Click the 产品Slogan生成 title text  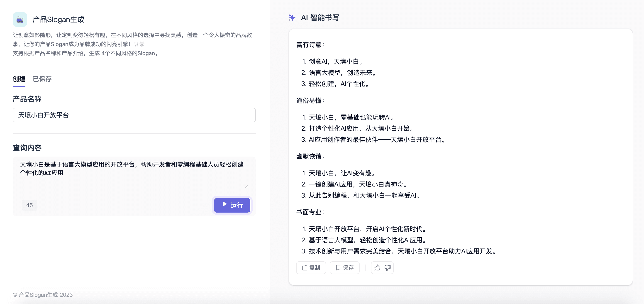(x=59, y=20)
